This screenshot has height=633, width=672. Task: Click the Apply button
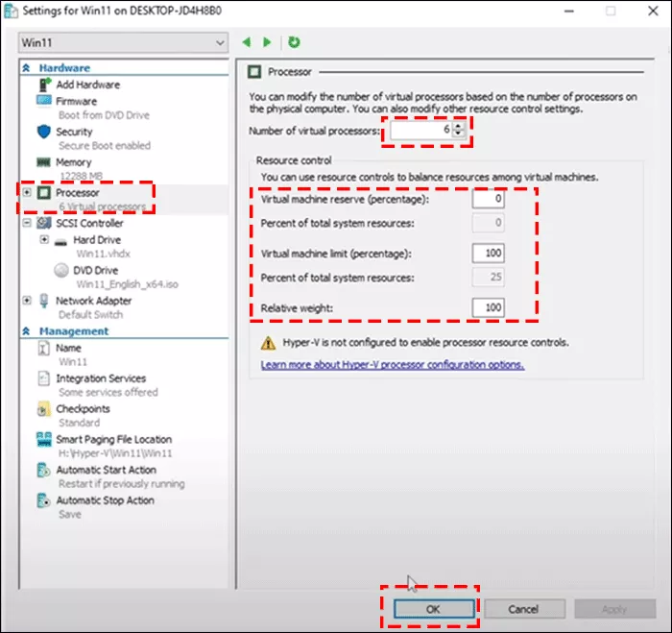pyautogui.click(x=615, y=609)
